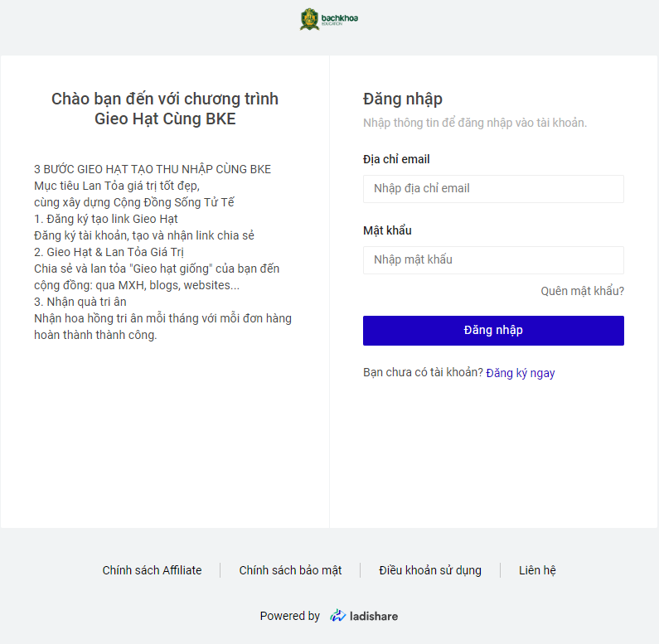
Task: Open the Chính sách bảo mật footer link
Action: (290, 570)
